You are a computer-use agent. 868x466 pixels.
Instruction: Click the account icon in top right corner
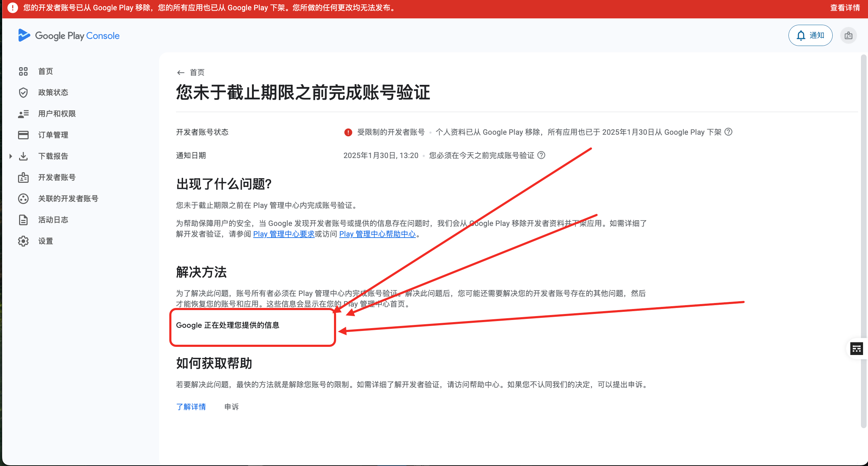[848, 35]
